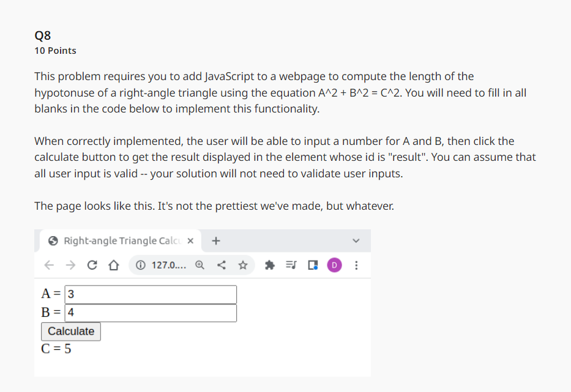The image size is (571, 392).
Task: Click the forward navigation arrow
Action: tap(70, 265)
